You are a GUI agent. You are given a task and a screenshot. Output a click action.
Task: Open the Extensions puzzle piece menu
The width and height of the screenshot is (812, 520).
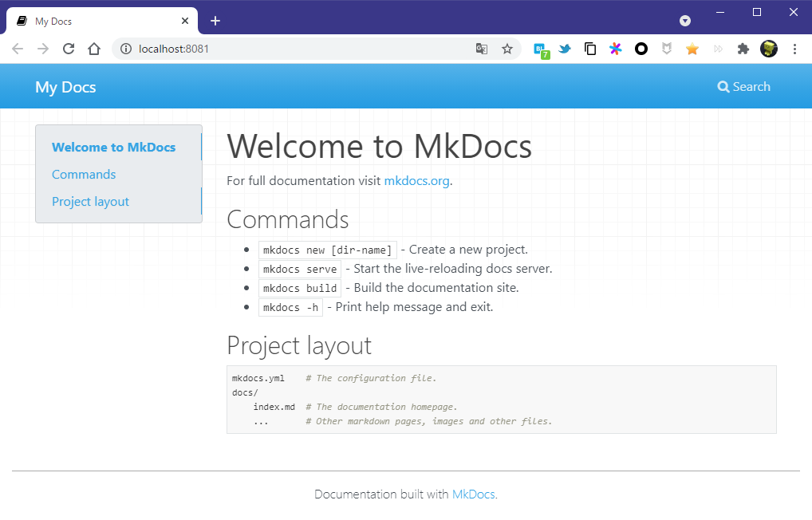tap(743, 49)
